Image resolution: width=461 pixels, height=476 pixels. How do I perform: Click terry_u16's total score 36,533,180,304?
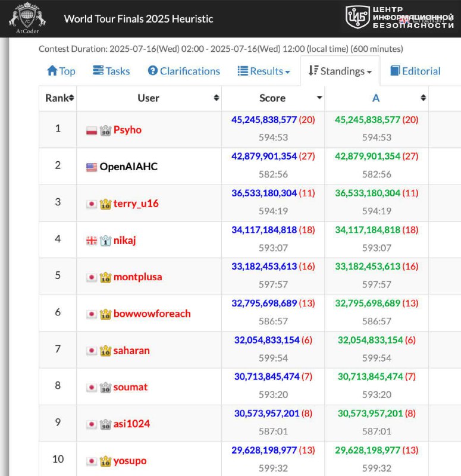264,193
